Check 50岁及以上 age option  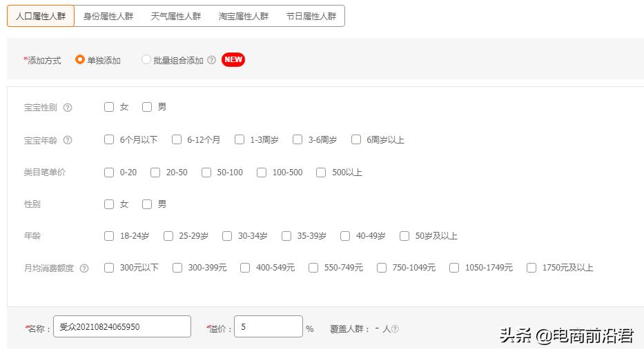coord(404,236)
